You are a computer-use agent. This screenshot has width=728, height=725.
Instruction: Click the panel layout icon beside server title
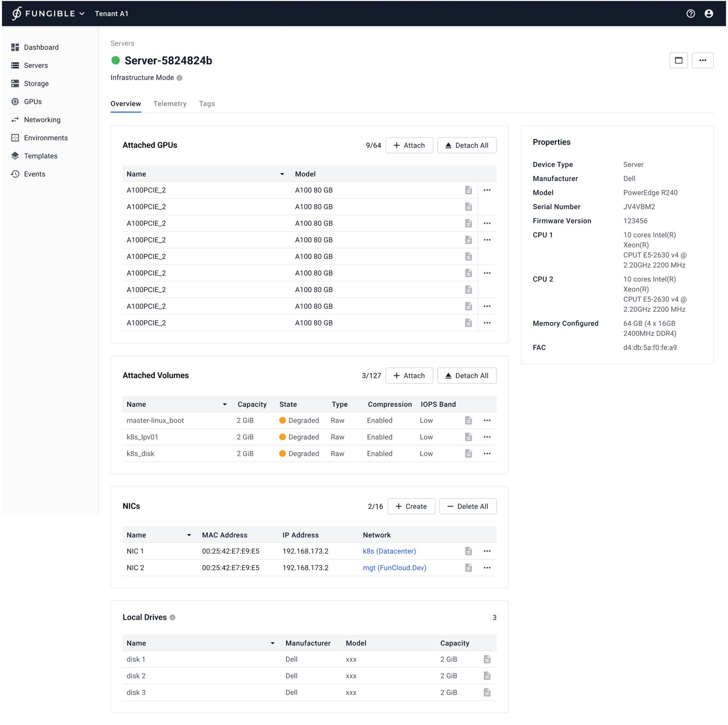tap(678, 61)
